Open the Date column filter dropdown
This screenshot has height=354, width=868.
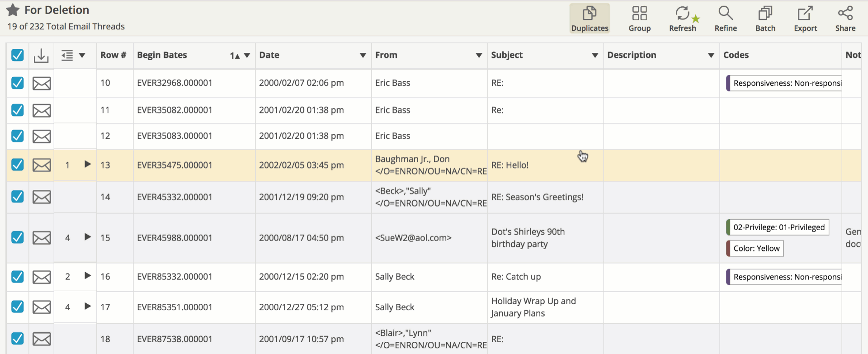pos(363,55)
